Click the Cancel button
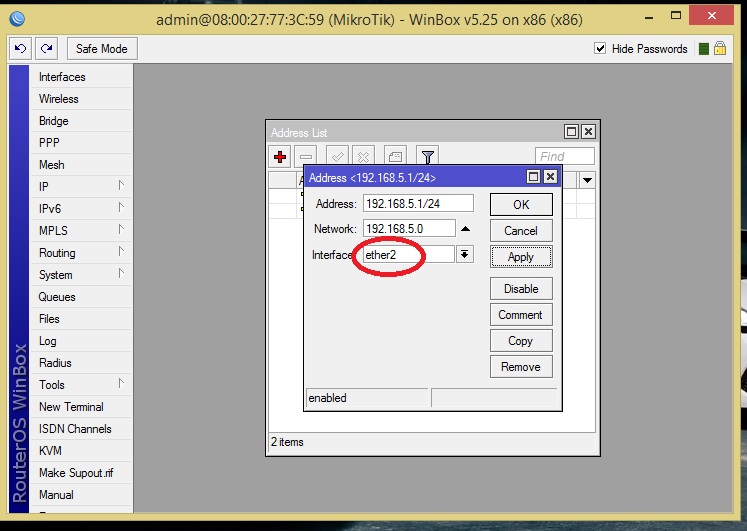The image size is (747, 531). [x=521, y=231]
